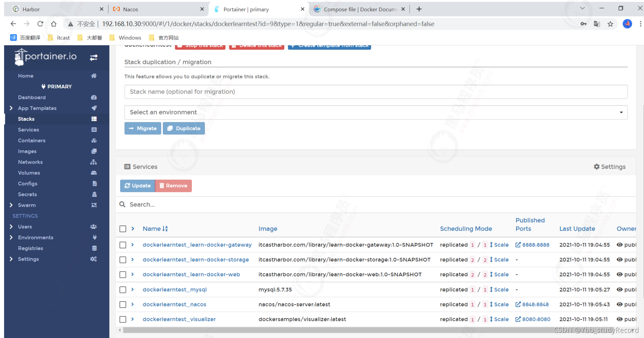
Task: Scale the learn-docker-storage service
Action: pyautogui.click(x=499, y=260)
